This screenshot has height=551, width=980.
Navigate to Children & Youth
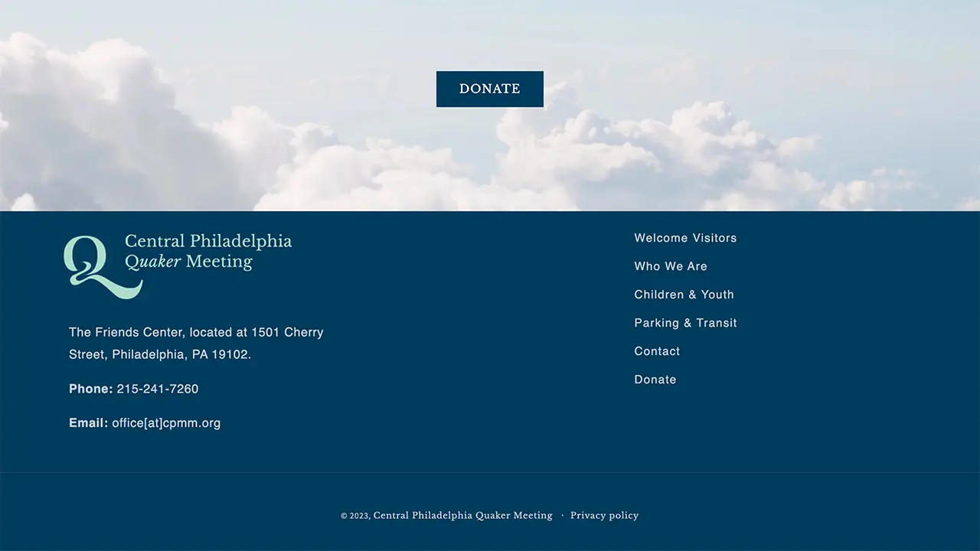684,295
